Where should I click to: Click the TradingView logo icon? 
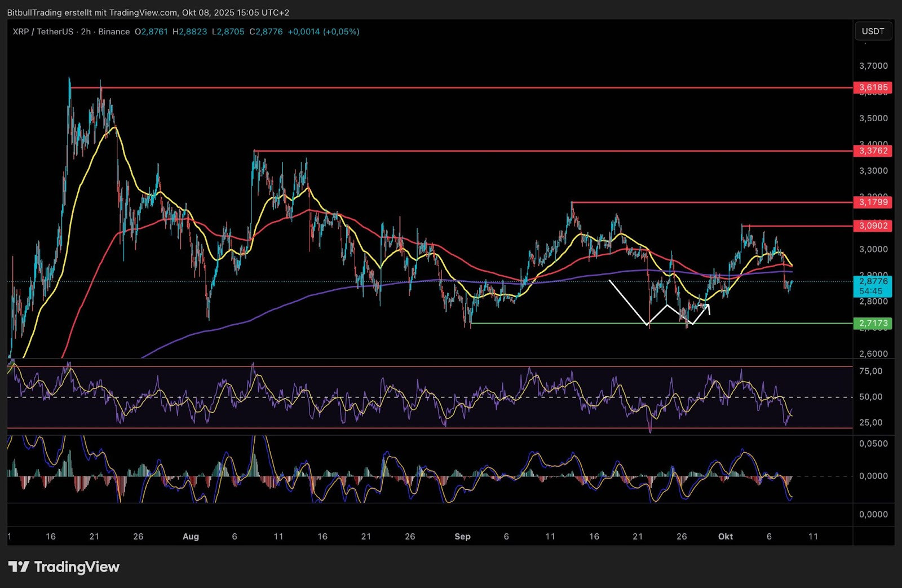pos(19,567)
